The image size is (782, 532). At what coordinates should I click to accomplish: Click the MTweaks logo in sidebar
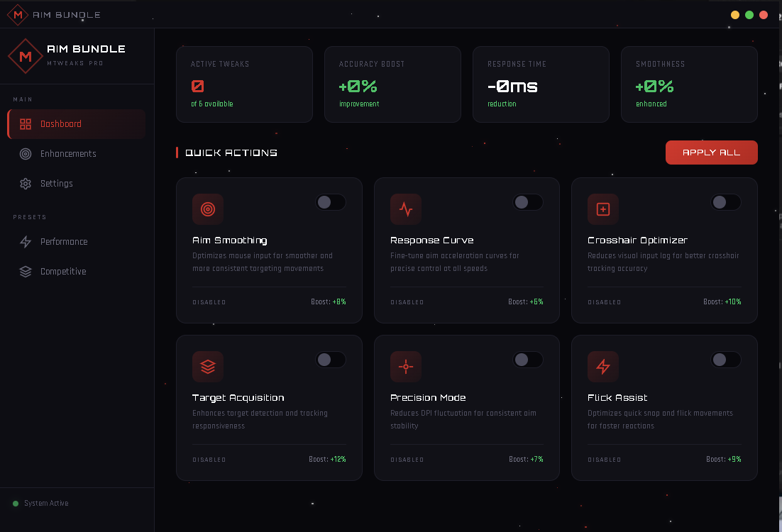click(x=26, y=56)
